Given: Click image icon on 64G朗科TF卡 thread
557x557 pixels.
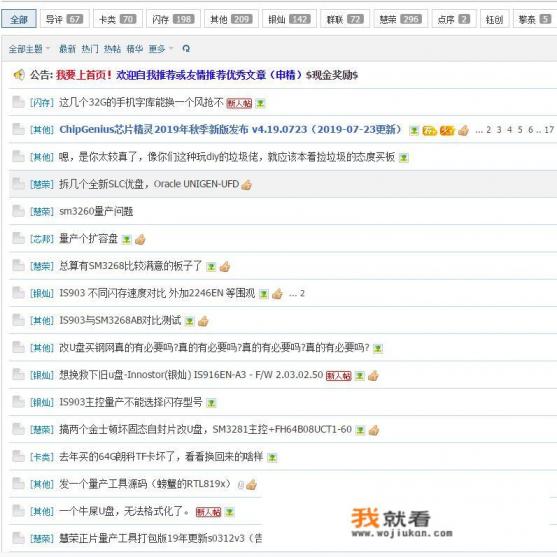Looking at the screenshot, I should (272, 458).
